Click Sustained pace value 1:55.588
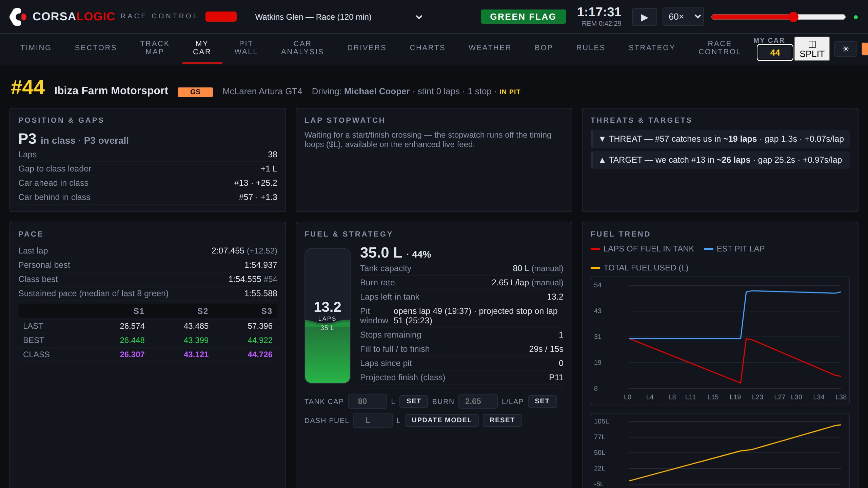Image resolution: width=868 pixels, height=488 pixels. (261, 293)
